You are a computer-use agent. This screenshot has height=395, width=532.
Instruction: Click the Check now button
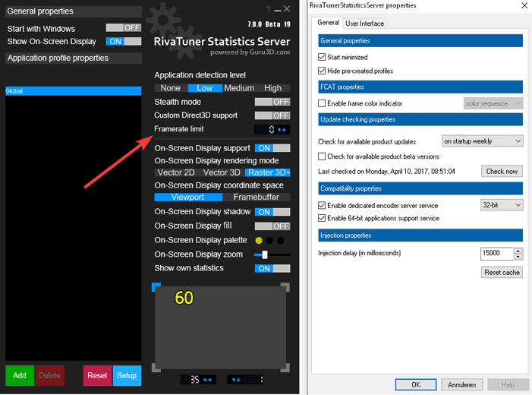pos(502,172)
